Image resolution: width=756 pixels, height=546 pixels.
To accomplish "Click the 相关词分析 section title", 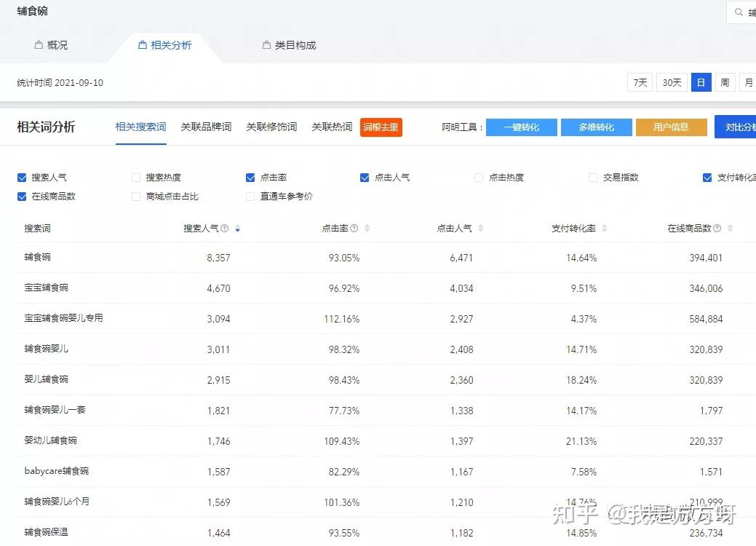I will (x=46, y=127).
